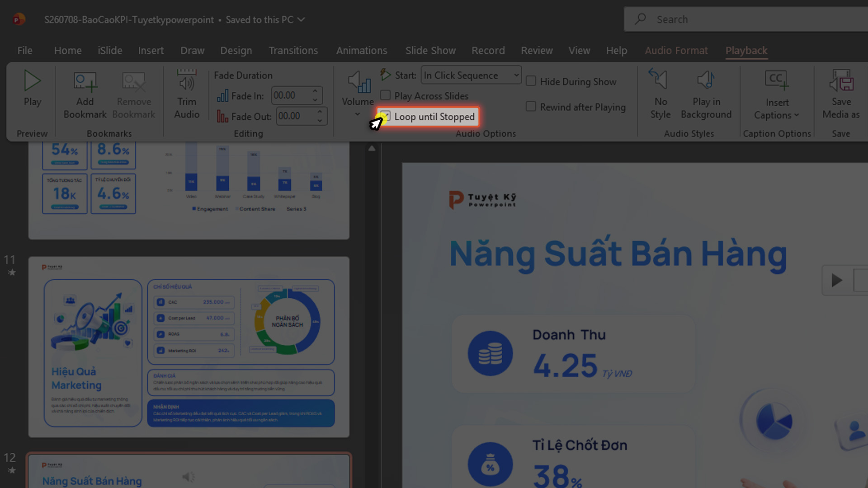The height and width of the screenshot is (488, 868).
Task: Switch to the Animations tab
Action: 362,50
